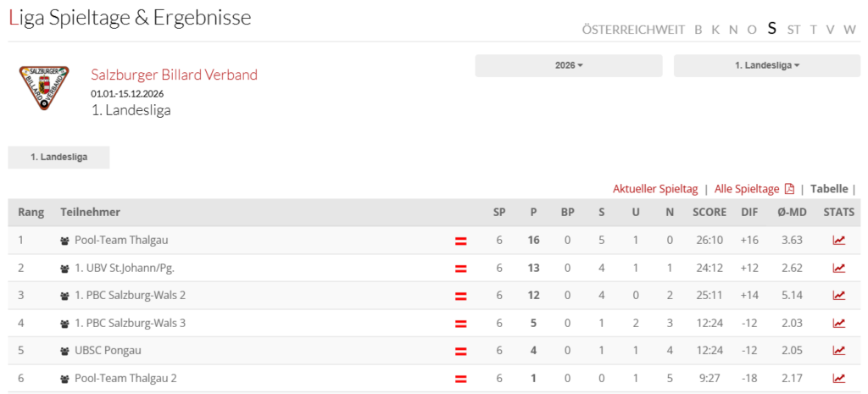Select the ST region filter

coord(793,30)
